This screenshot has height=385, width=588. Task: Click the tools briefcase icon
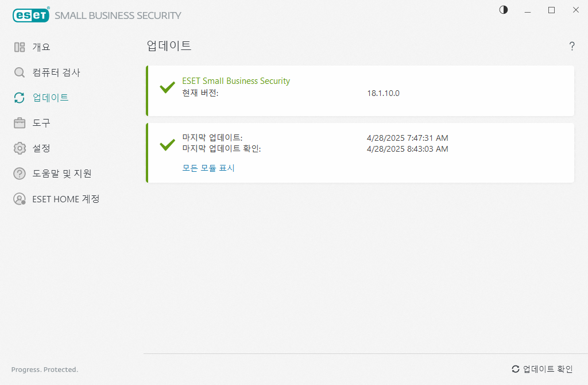pos(20,123)
